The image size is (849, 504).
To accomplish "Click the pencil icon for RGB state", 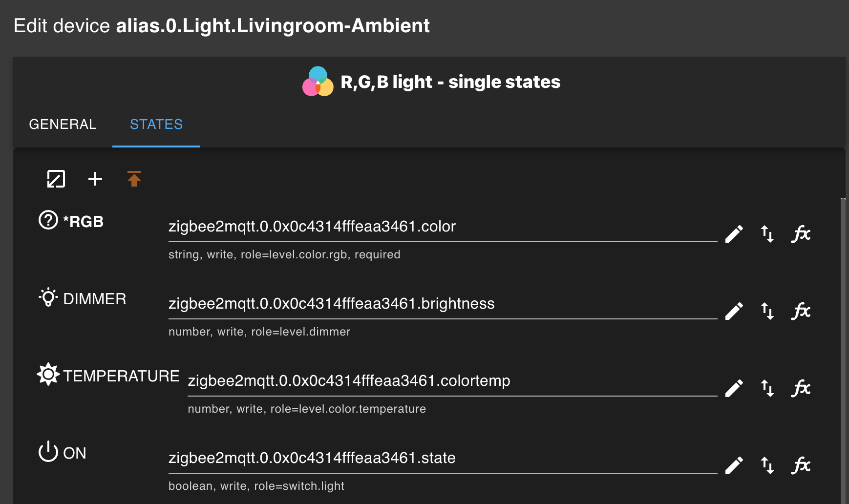I will point(734,234).
